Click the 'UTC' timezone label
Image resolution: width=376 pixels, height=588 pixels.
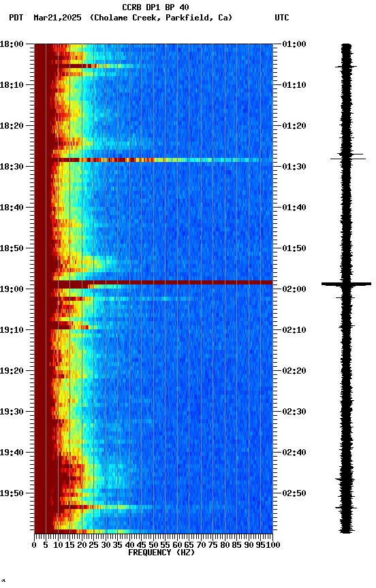(282, 18)
